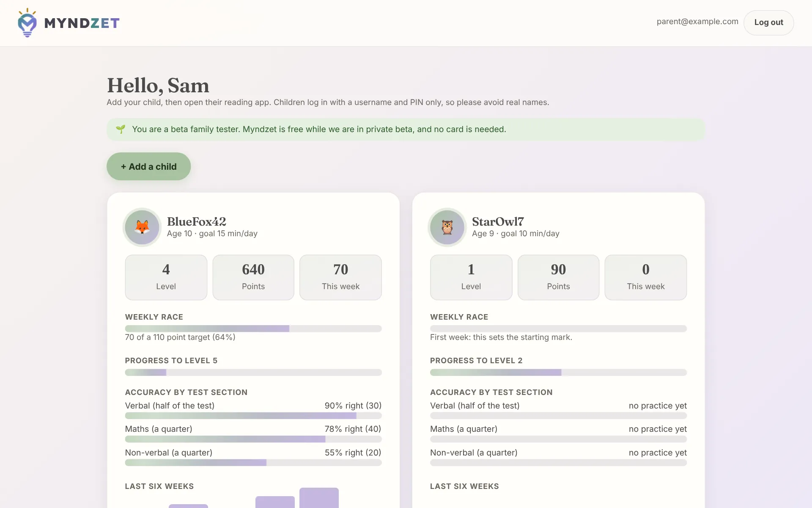Click BlueFox42's 640 Points tile
The width and height of the screenshot is (812, 508).
click(x=253, y=277)
